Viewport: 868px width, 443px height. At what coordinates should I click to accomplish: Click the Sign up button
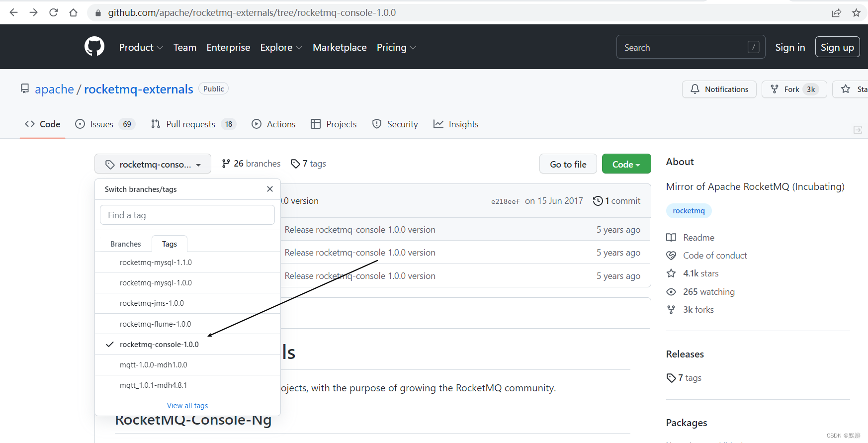(837, 47)
